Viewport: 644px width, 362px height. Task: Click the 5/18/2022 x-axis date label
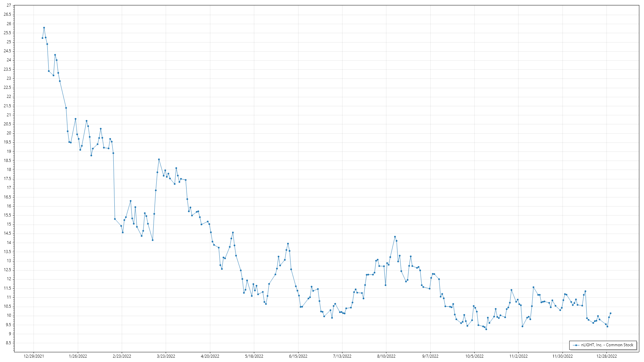pos(254,356)
